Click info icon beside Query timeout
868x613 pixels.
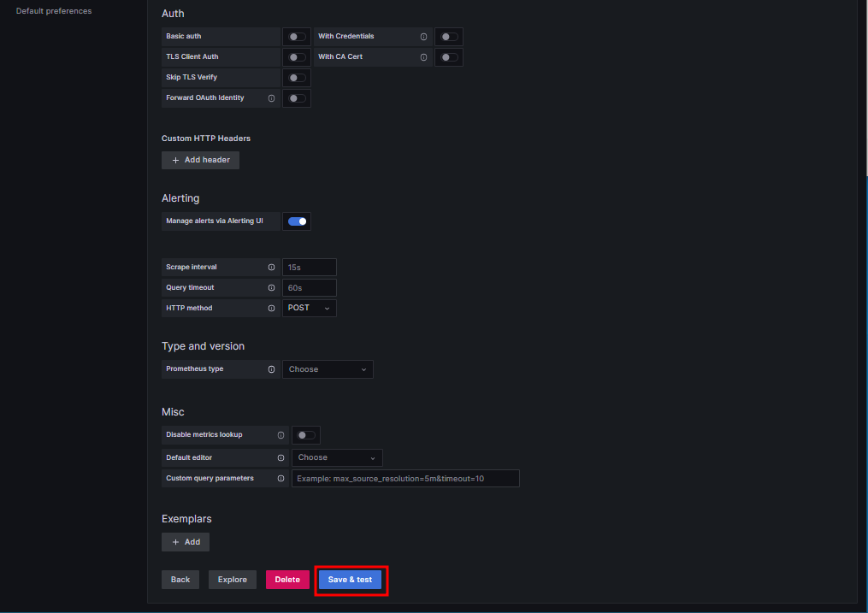[271, 287]
